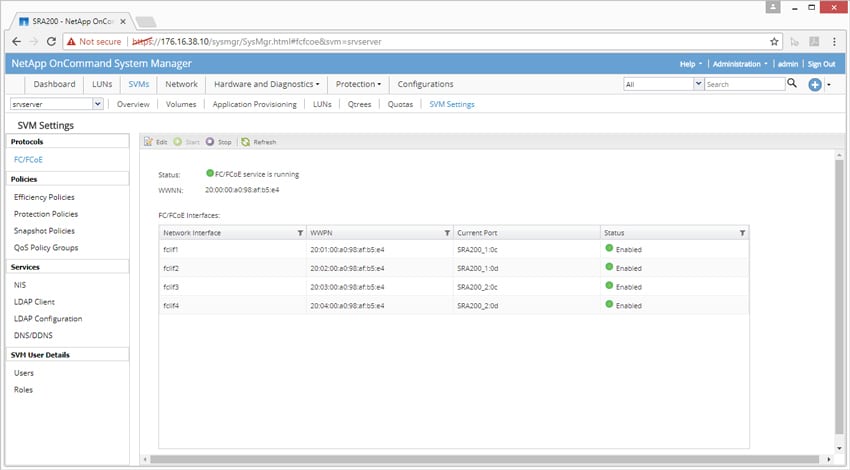
Task: Open QoS Policy Groups
Action: (x=46, y=248)
